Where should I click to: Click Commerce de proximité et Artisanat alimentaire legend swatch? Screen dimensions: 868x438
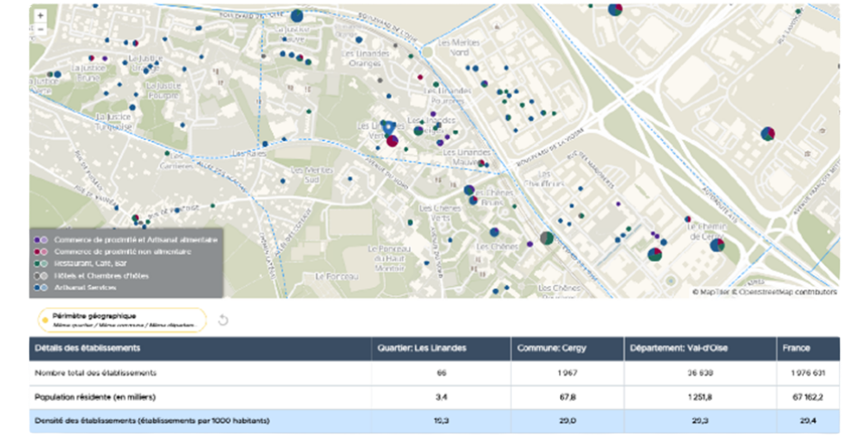[41, 239]
